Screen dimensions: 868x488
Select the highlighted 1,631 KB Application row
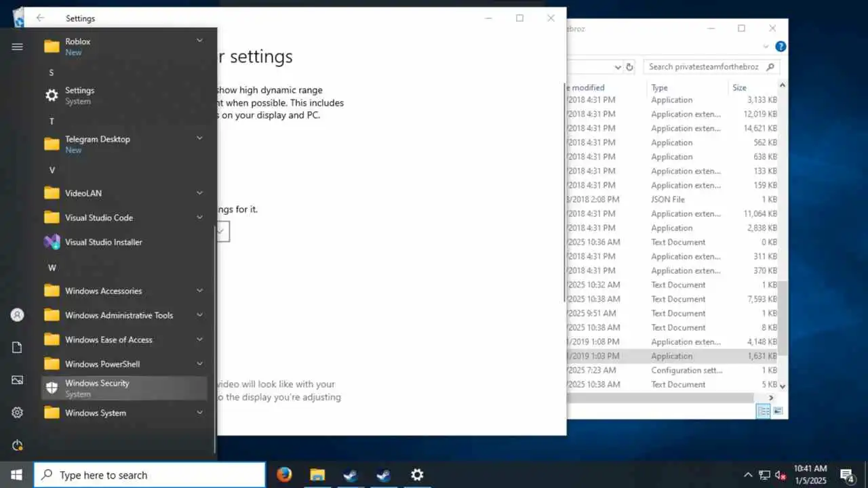[672, 356]
